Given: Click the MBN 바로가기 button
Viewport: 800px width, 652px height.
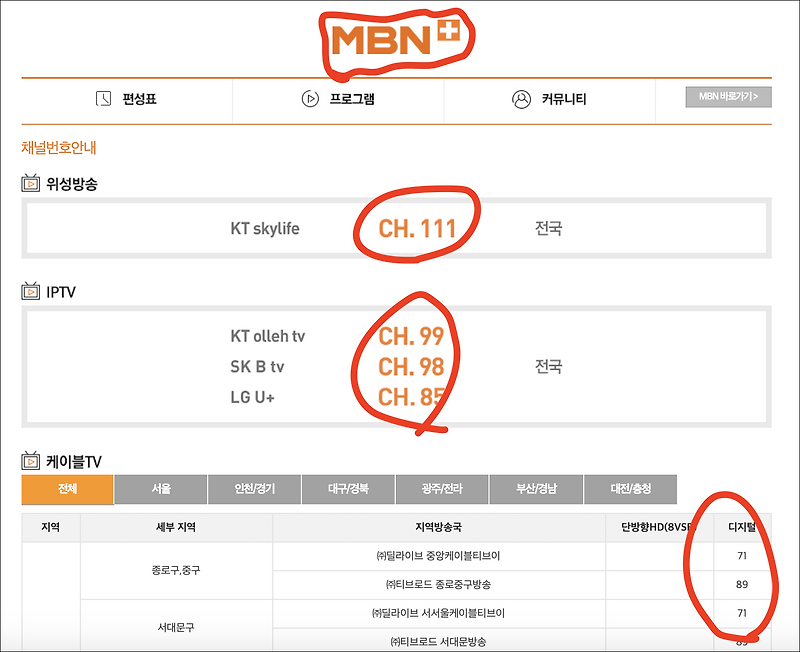Looking at the screenshot, I should coord(727,99).
